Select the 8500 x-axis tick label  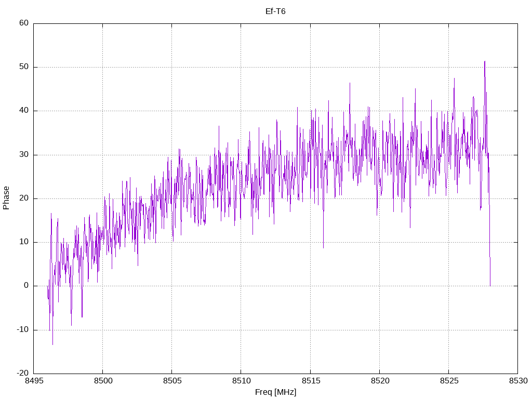(102, 381)
